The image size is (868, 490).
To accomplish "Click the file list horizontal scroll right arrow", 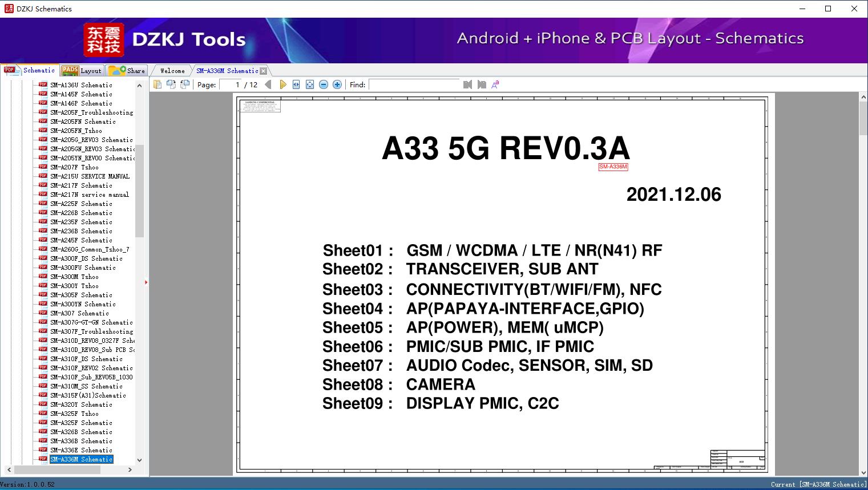I will pos(130,469).
